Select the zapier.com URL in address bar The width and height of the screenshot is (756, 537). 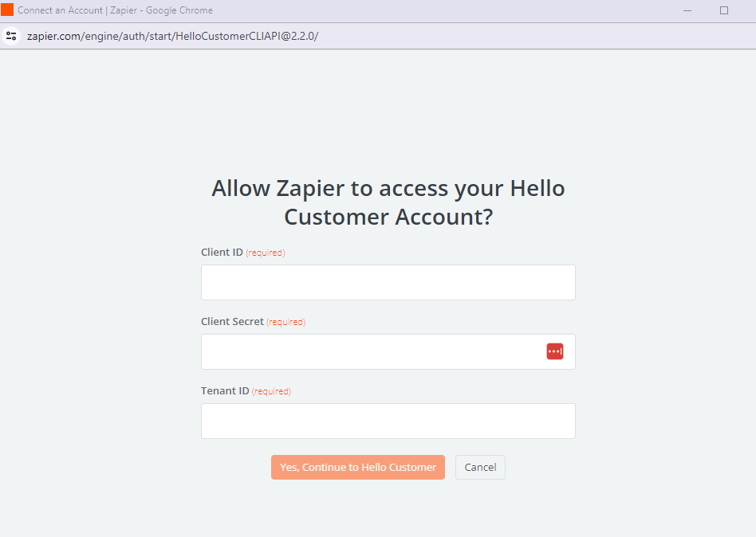click(x=172, y=37)
